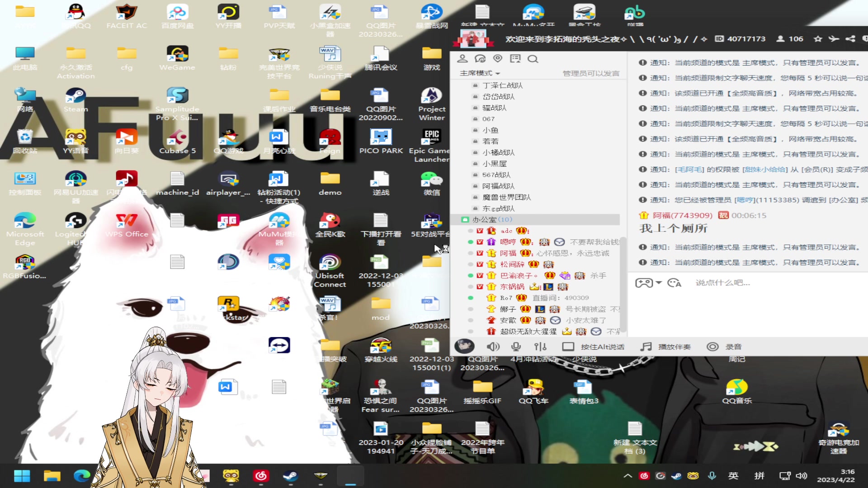
Task: Click the member list vertical scrollbar
Action: pos(623,285)
